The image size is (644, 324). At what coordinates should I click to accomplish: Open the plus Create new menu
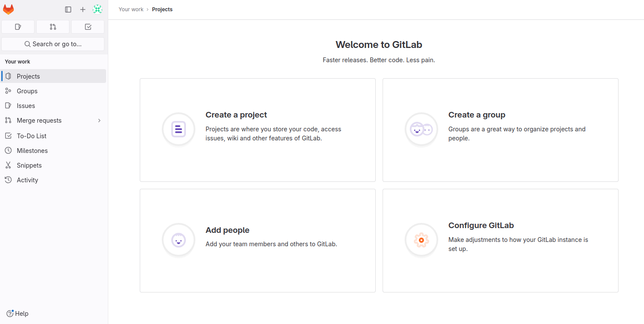point(83,10)
